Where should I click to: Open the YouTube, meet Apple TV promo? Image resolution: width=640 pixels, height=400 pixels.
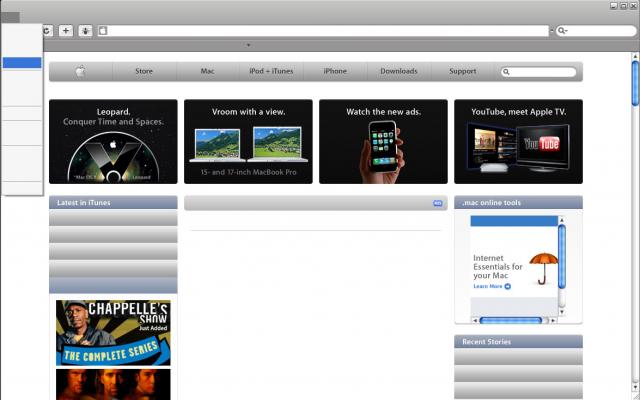coord(518,142)
